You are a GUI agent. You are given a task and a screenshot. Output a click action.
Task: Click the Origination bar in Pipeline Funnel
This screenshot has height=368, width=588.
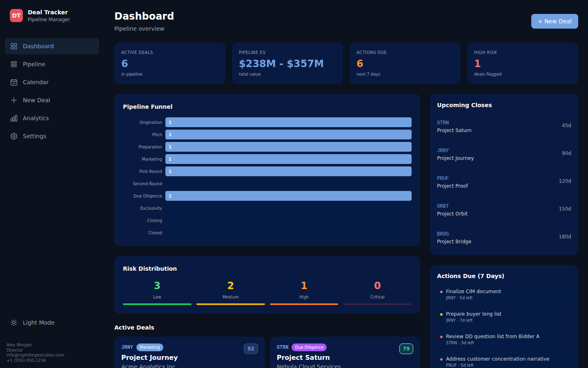(288, 122)
